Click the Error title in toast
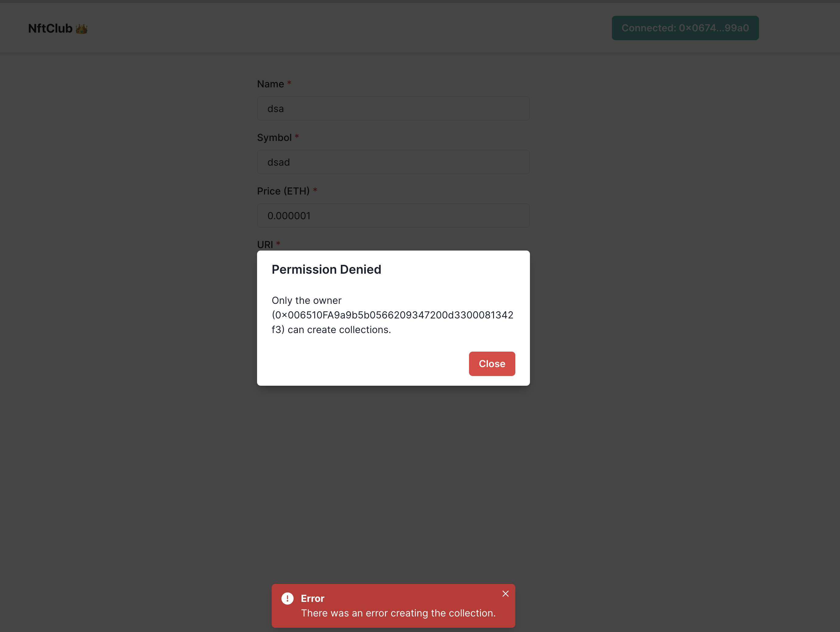 (x=312, y=598)
